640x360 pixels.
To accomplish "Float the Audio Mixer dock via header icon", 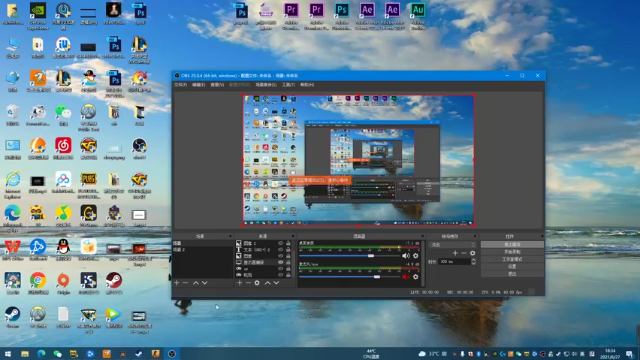I will (x=422, y=236).
